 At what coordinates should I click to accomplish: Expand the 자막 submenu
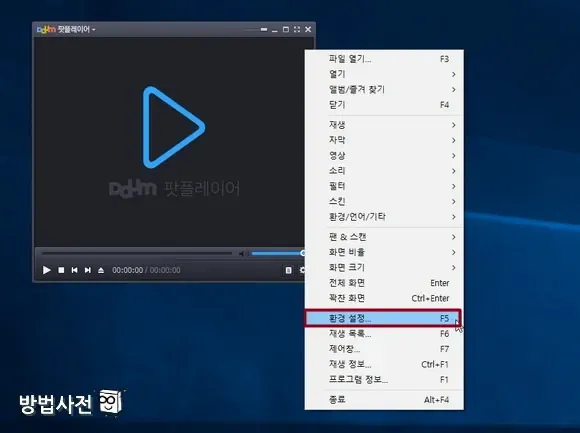pos(384,140)
